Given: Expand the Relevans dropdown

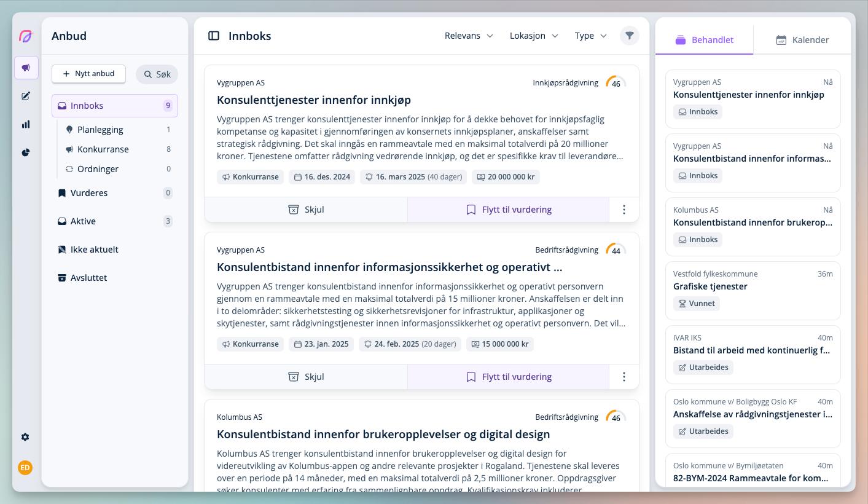Looking at the screenshot, I should pos(469,36).
